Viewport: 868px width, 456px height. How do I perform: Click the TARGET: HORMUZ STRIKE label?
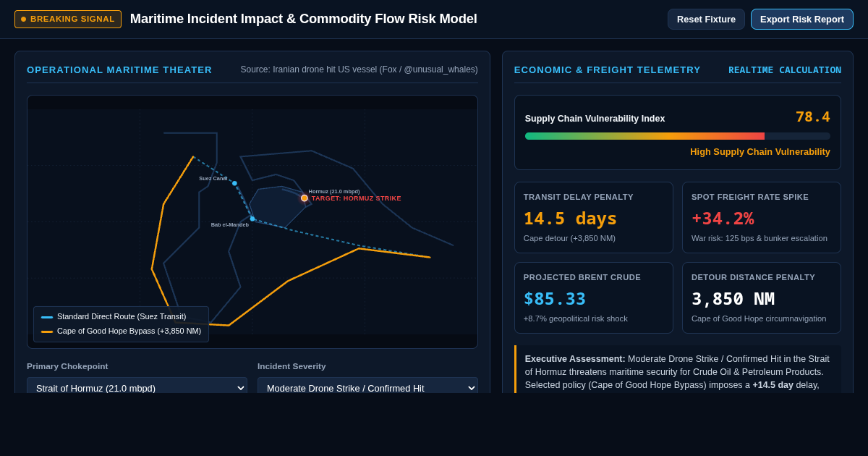tap(357, 198)
